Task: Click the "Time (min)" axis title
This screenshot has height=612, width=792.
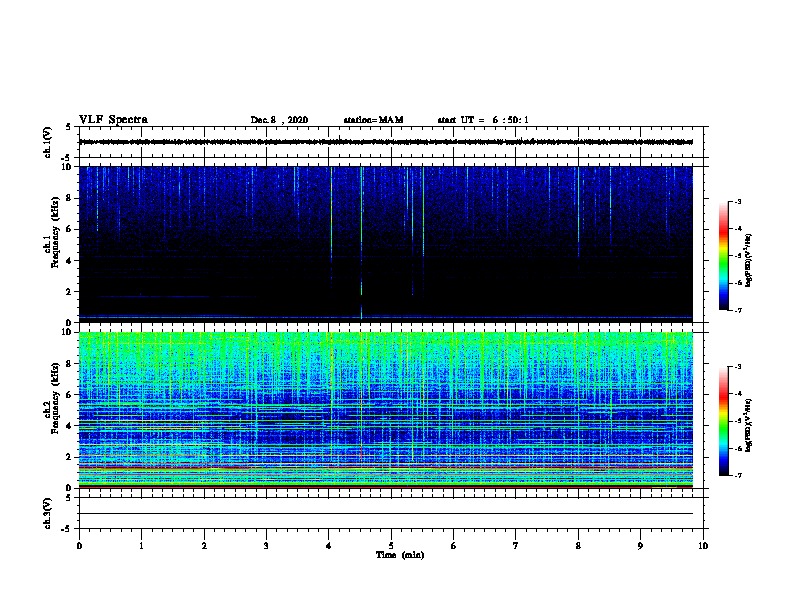Action: click(x=400, y=555)
